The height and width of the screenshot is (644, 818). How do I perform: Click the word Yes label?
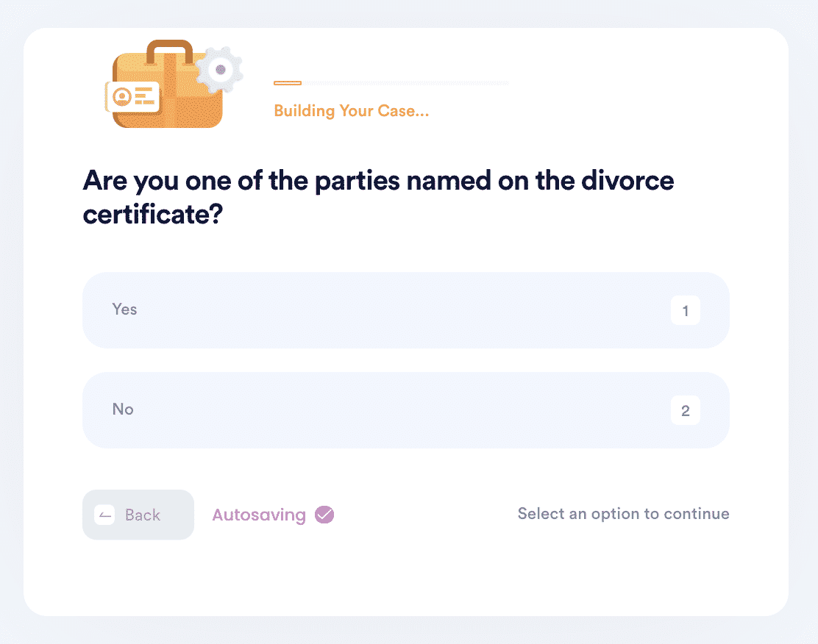[124, 310]
